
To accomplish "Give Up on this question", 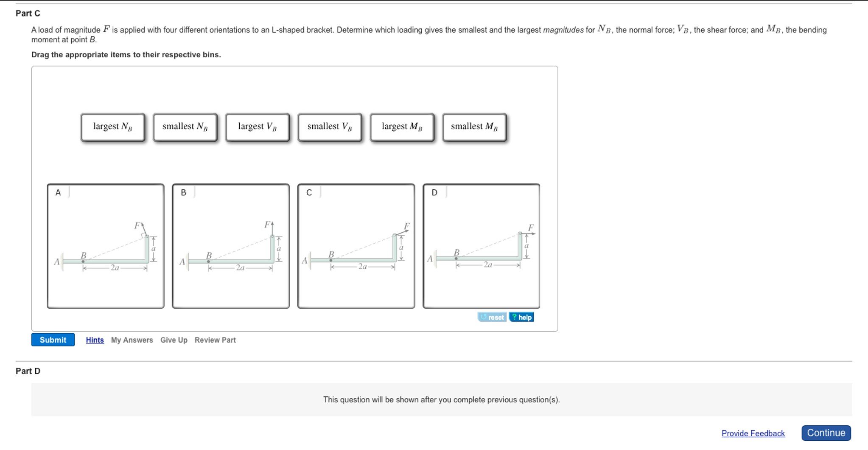I will [174, 340].
